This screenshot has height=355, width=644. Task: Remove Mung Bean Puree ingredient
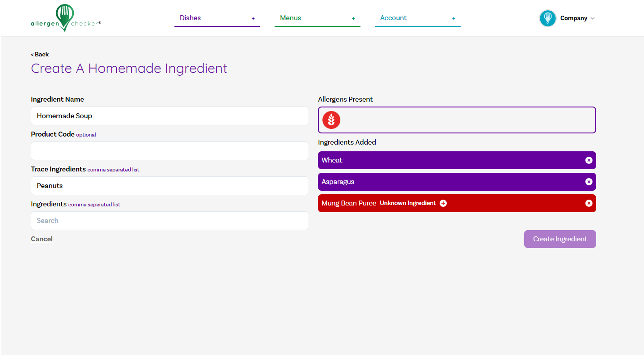(x=589, y=203)
